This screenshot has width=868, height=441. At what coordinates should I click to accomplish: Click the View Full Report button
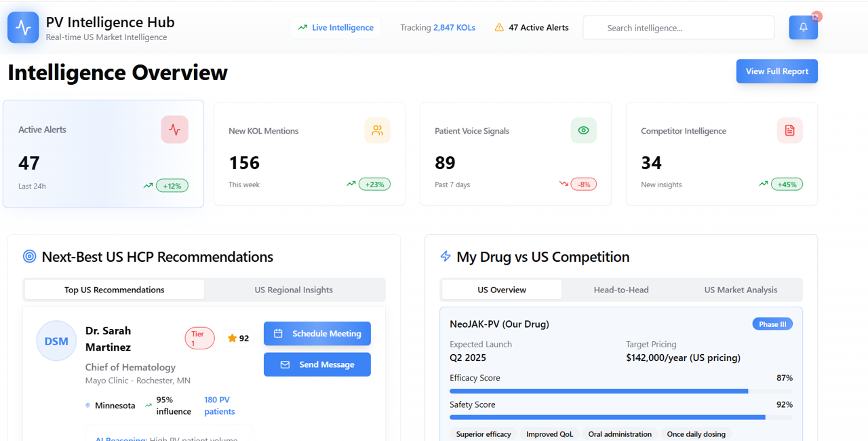776,71
